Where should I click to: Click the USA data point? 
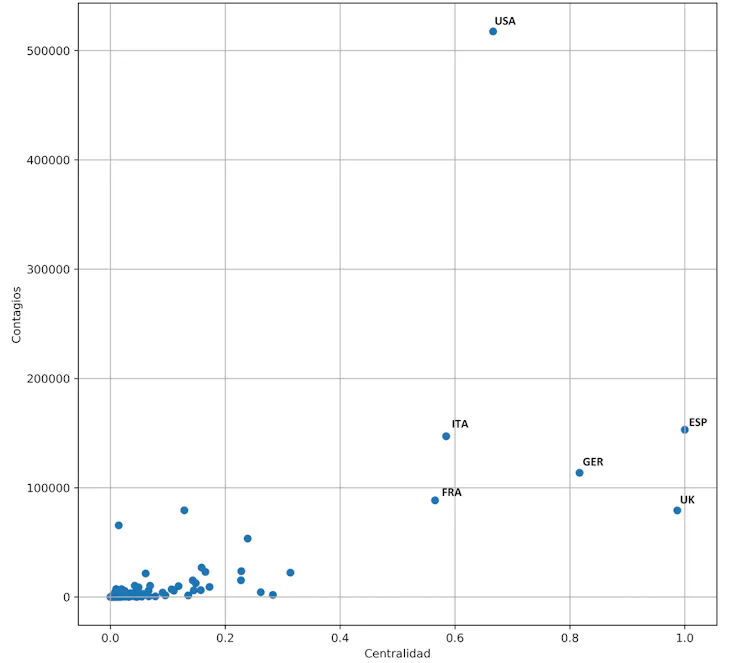[x=493, y=32]
